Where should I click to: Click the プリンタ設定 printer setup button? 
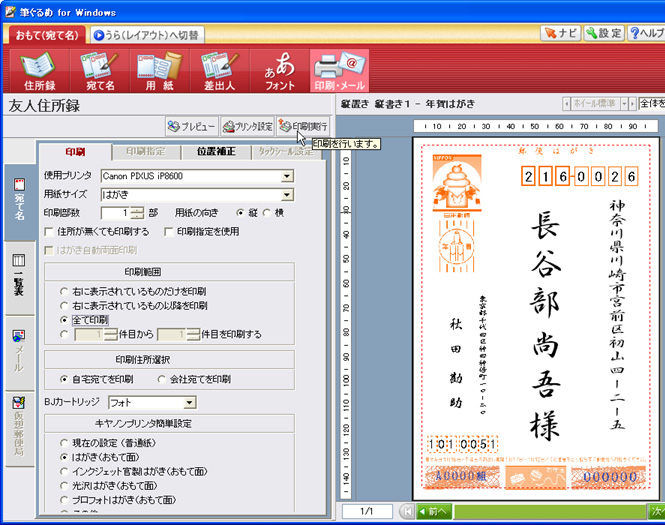coord(247,127)
